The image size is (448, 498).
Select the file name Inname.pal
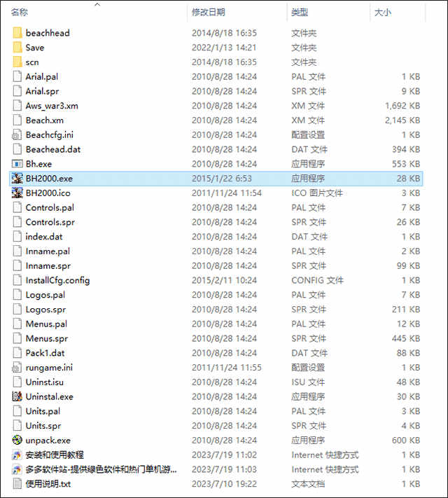(x=48, y=251)
